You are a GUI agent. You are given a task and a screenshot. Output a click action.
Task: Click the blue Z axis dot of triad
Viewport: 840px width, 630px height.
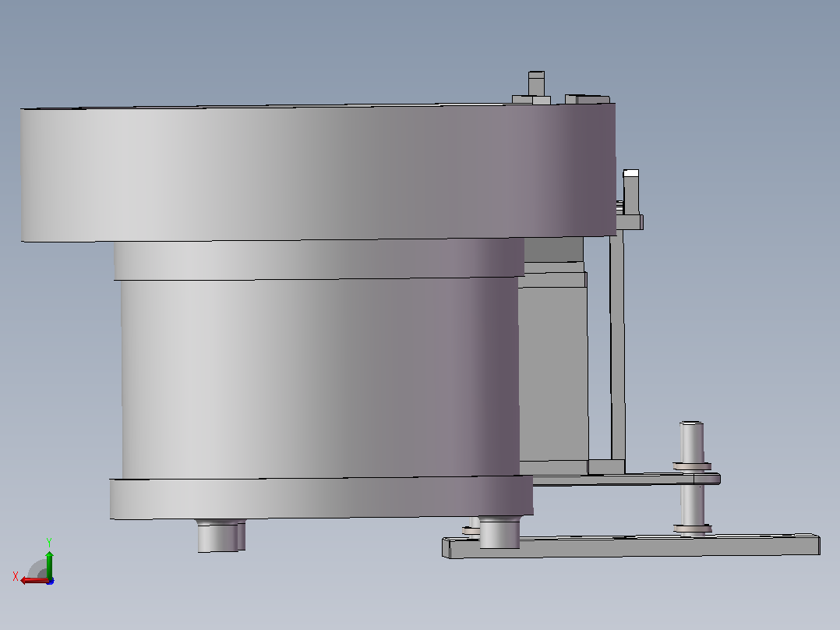click(50, 581)
